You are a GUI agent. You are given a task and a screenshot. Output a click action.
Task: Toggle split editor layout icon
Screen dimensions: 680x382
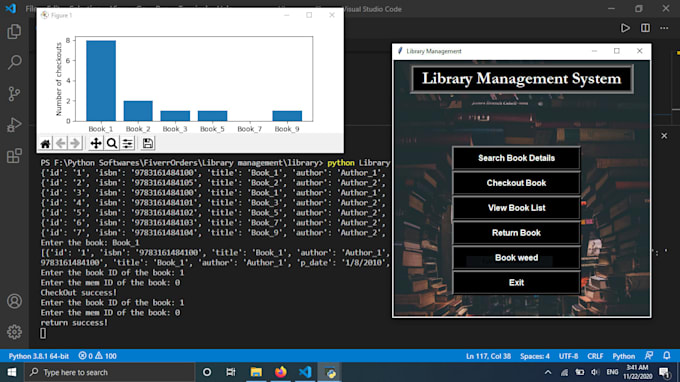(x=645, y=28)
